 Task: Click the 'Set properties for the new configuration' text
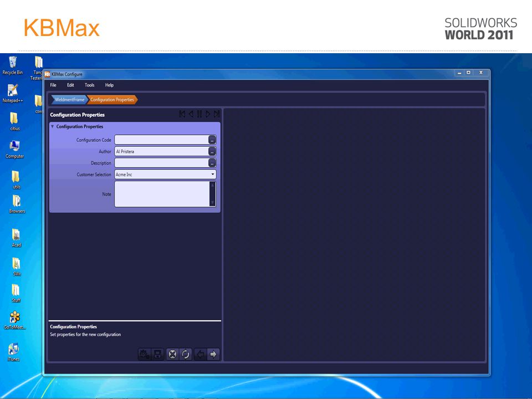pyautogui.click(x=85, y=335)
